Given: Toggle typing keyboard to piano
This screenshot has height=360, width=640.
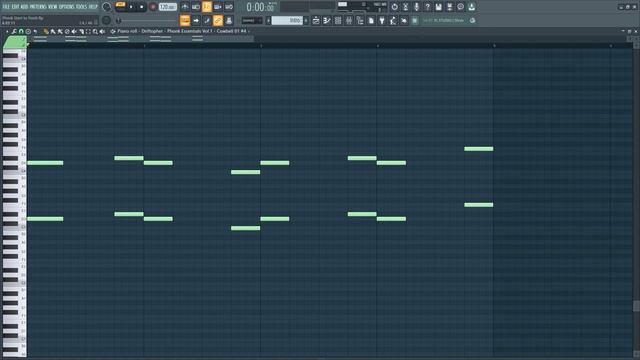Looking at the screenshot, I should click(x=185, y=20).
